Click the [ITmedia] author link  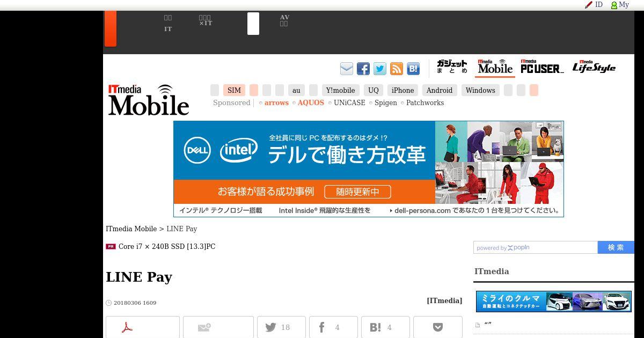[x=444, y=300]
